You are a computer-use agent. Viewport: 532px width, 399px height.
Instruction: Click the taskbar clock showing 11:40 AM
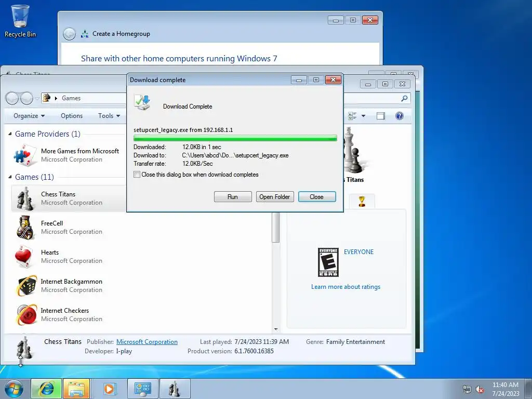tap(506, 389)
